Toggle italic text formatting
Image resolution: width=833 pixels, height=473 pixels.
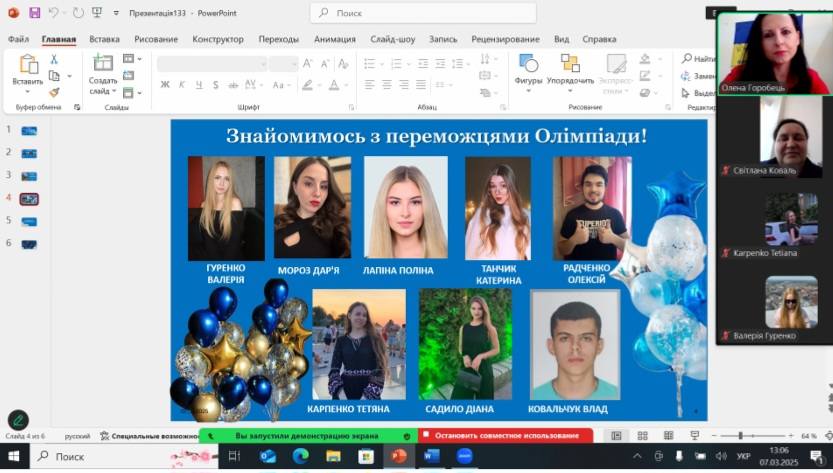click(x=179, y=85)
